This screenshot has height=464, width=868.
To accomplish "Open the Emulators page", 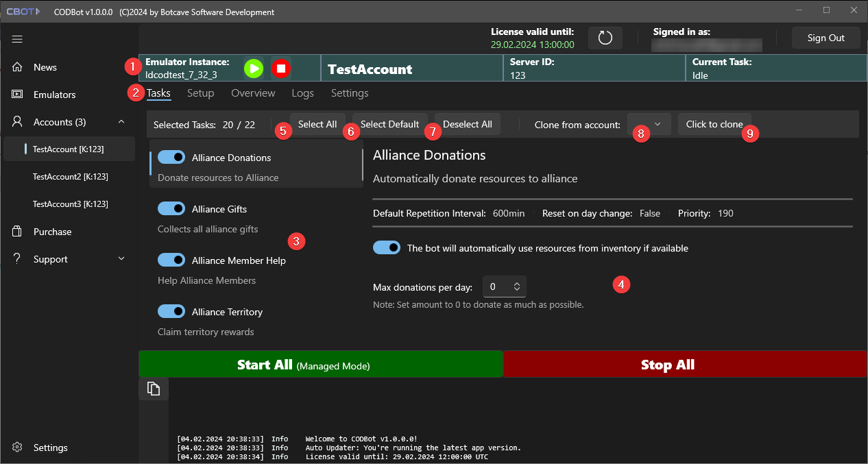I will click(x=54, y=95).
